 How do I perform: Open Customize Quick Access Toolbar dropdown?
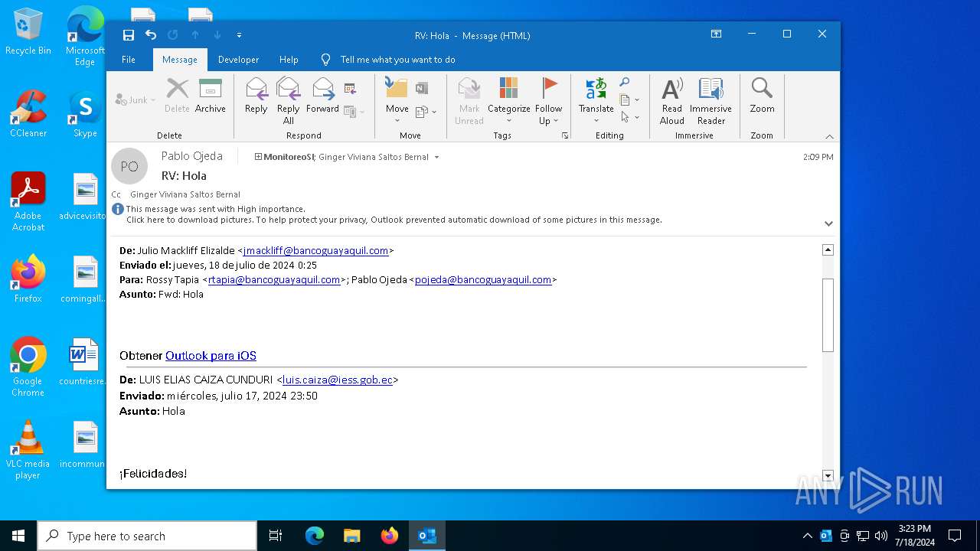coord(239,35)
